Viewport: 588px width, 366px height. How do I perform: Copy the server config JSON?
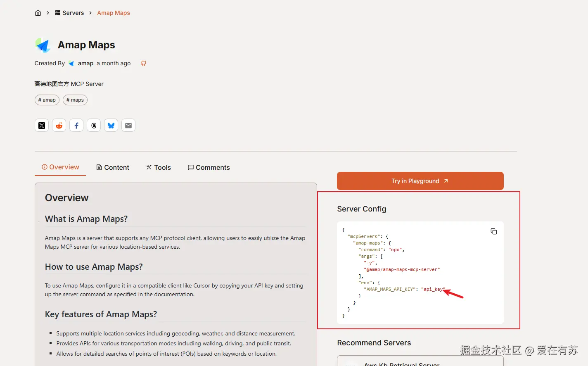(x=494, y=231)
